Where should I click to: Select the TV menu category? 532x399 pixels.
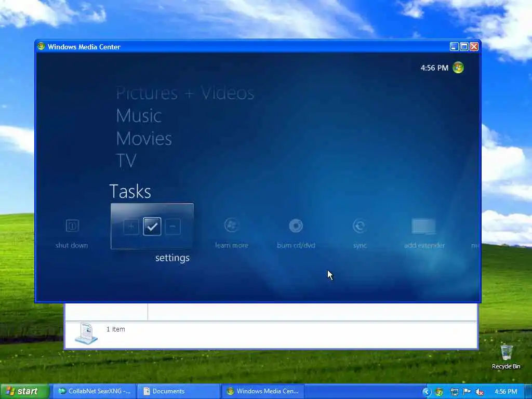126,161
